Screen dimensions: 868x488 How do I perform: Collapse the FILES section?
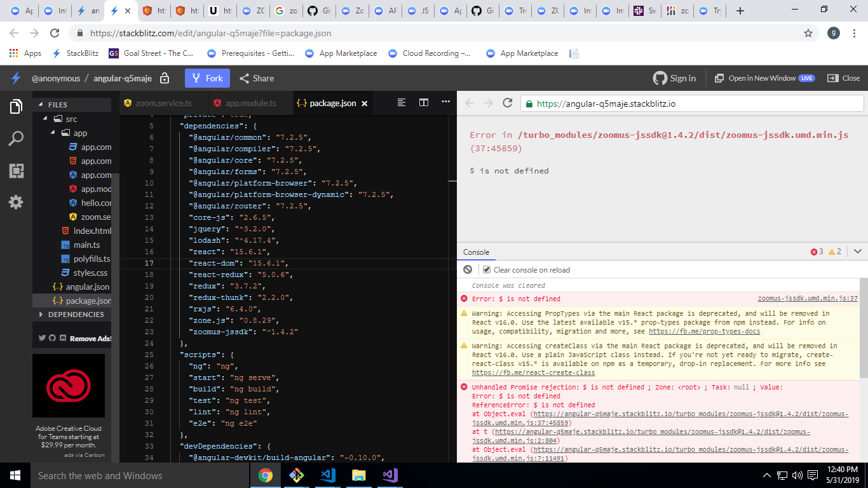click(41, 105)
